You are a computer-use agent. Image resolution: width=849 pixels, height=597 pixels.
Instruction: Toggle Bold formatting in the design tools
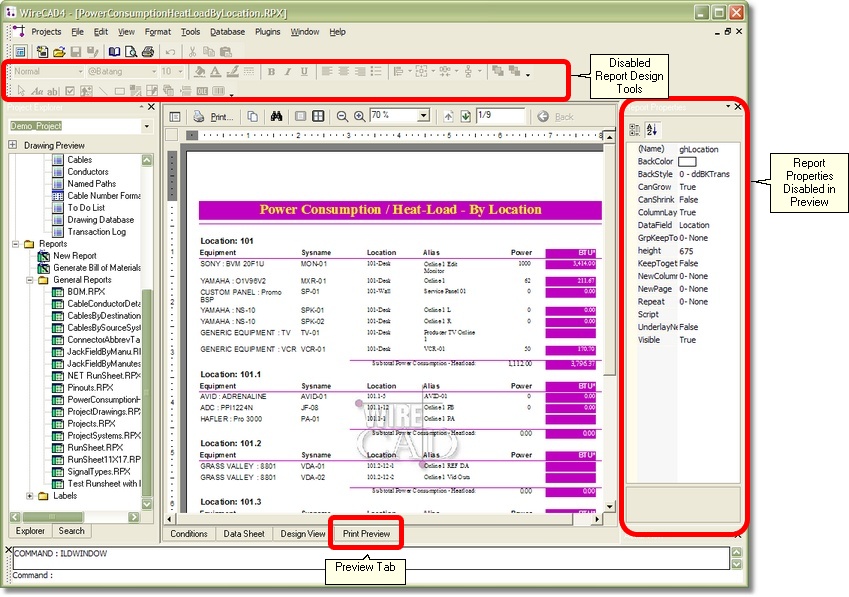point(271,71)
